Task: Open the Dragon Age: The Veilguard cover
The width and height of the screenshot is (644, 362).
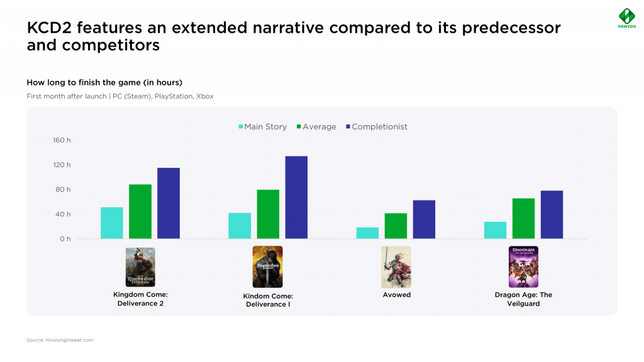Action: (523, 266)
